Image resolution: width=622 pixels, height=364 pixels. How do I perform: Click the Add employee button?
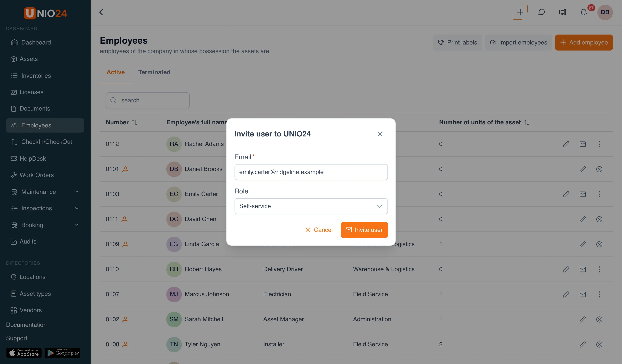click(584, 43)
